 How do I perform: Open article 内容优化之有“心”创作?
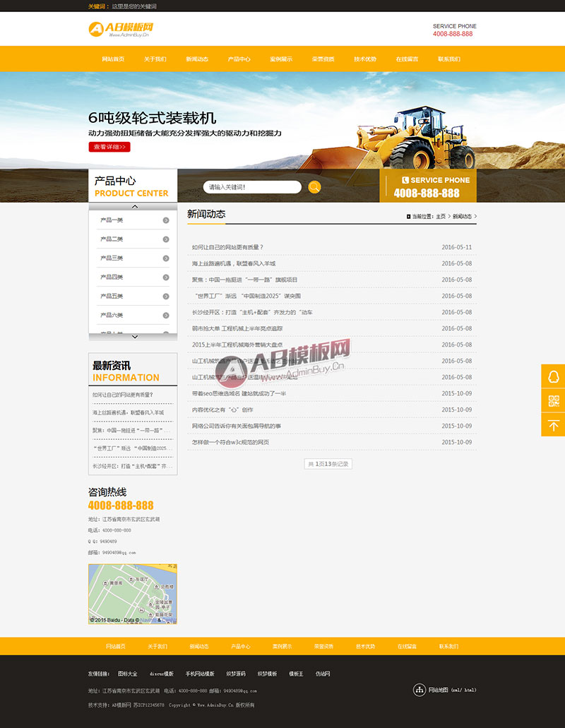point(222,410)
